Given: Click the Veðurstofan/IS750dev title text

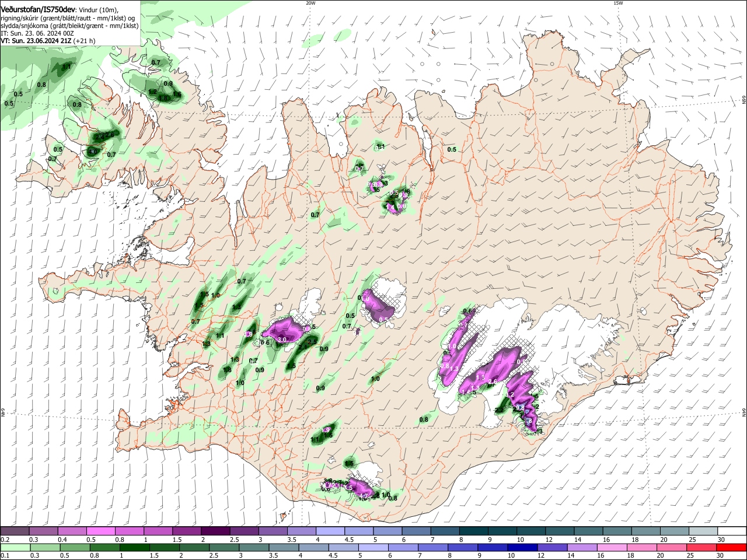Looking at the screenshot, I should [38, 9].
